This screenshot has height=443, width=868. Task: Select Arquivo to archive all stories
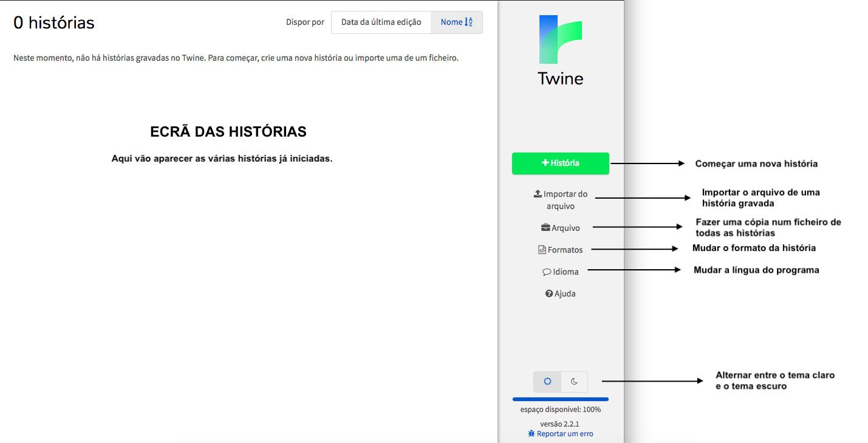tap(566, 228)
